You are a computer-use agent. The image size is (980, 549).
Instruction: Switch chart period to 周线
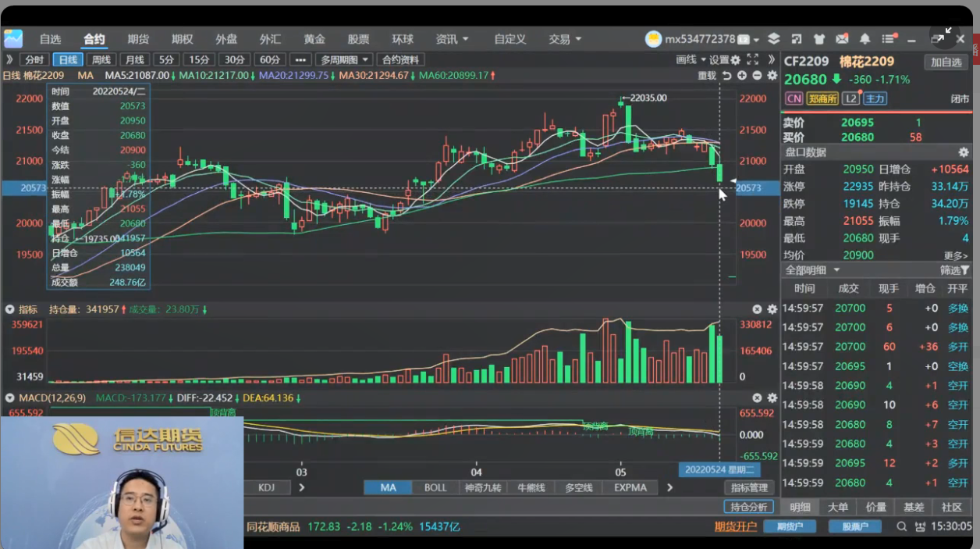[x=101, y=59]
